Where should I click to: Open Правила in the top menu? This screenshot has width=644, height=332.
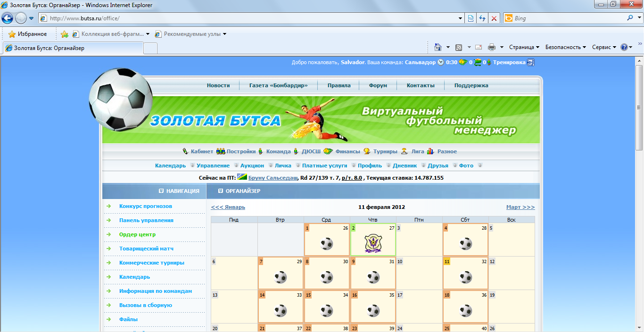pyautogui.click(x=339, y=85)
